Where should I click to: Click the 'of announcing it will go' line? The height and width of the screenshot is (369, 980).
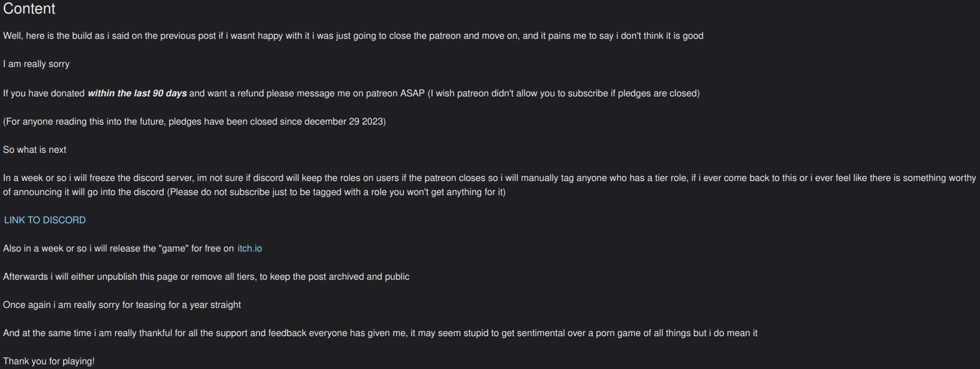254,192
